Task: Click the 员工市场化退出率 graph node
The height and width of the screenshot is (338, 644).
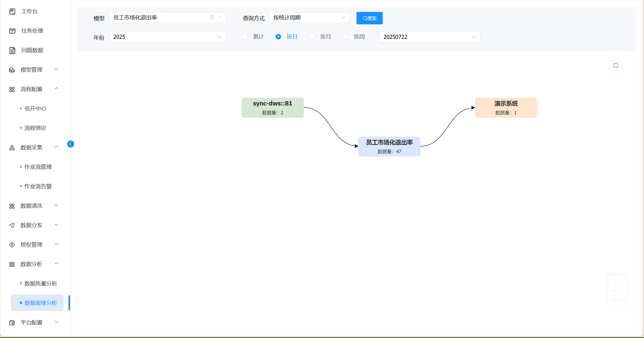Action: [x=389, y=146]
